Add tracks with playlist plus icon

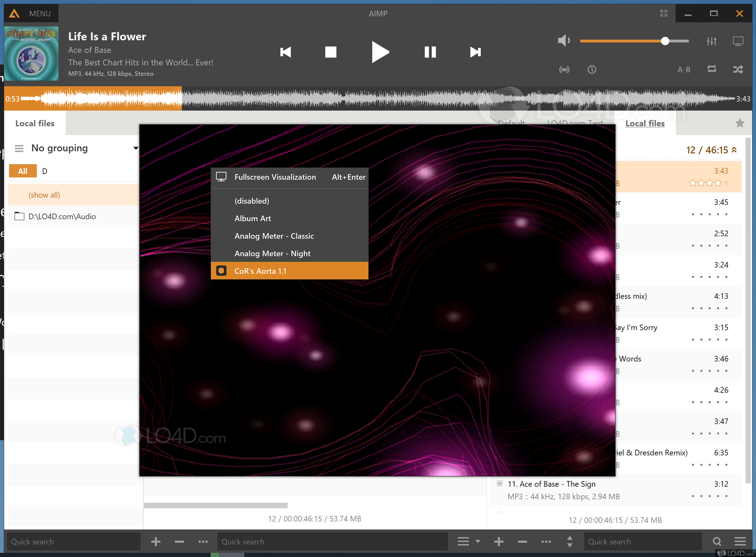499,541
